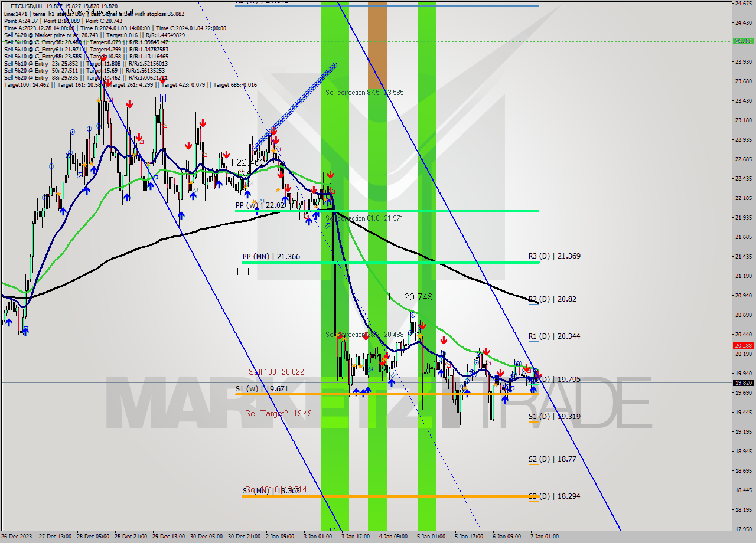The height and width of the screenshot is (543, 756).
Task: Click the 'Sell %20 @ Entry -88: 29.935' line
Action: (86, 78)
